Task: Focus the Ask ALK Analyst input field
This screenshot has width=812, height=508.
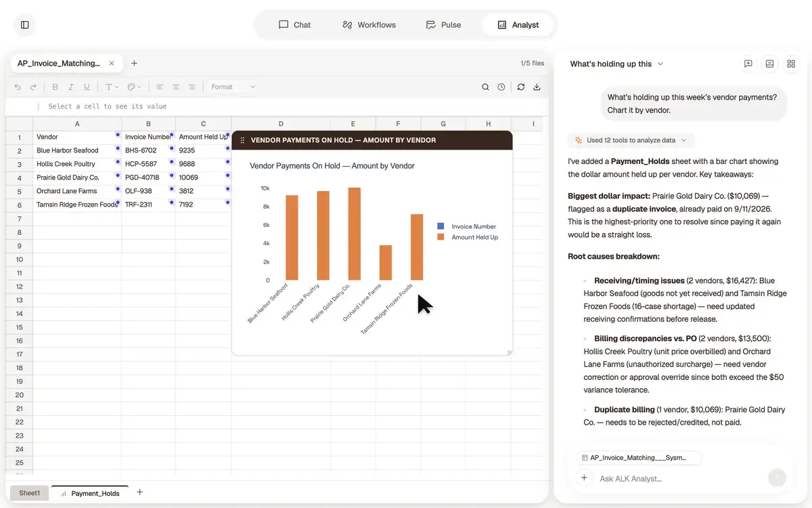Action: point(679,479)
